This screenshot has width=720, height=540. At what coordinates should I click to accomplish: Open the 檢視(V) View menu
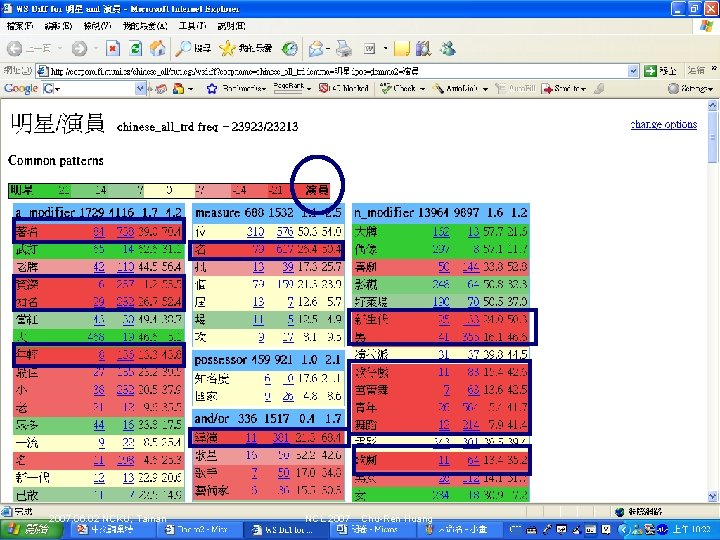pos(97,26)
